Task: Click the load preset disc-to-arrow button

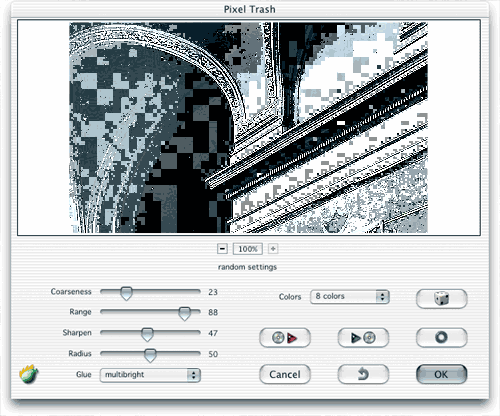Action: pos(285,338)
